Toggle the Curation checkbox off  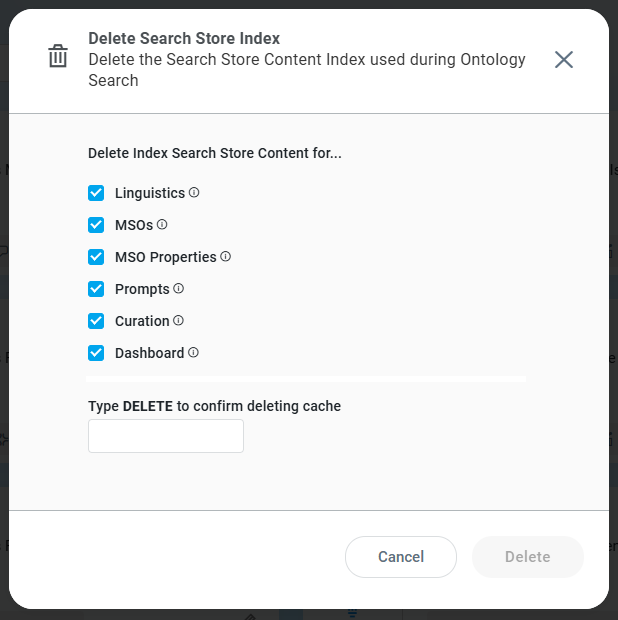click(96, 321)
